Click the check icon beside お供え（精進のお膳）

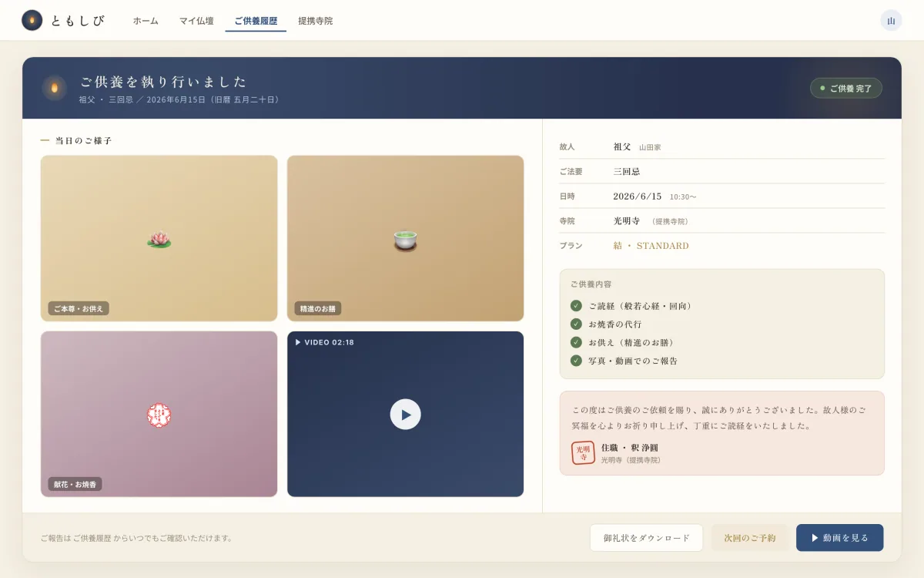576,342
